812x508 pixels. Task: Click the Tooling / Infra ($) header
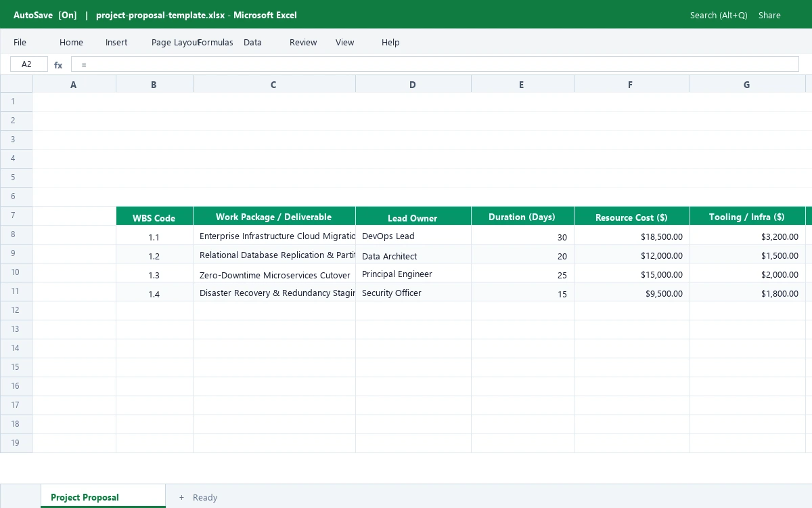748,216
